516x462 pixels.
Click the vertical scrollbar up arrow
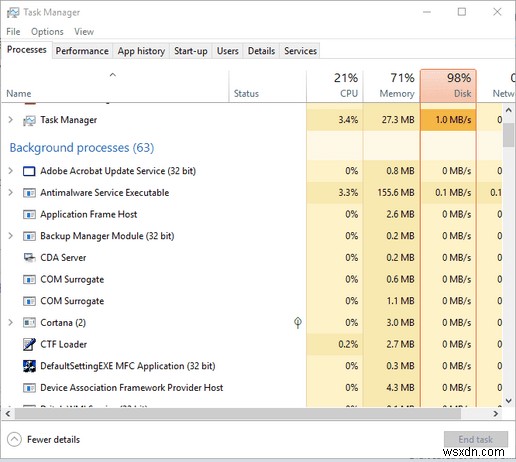click(x=509, y=110)
